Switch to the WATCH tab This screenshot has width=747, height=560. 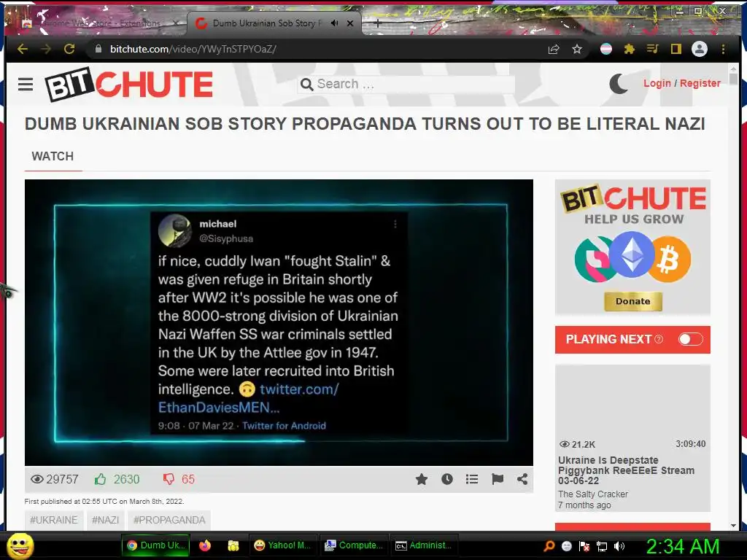pyautogui.click(x=53, y=156)
